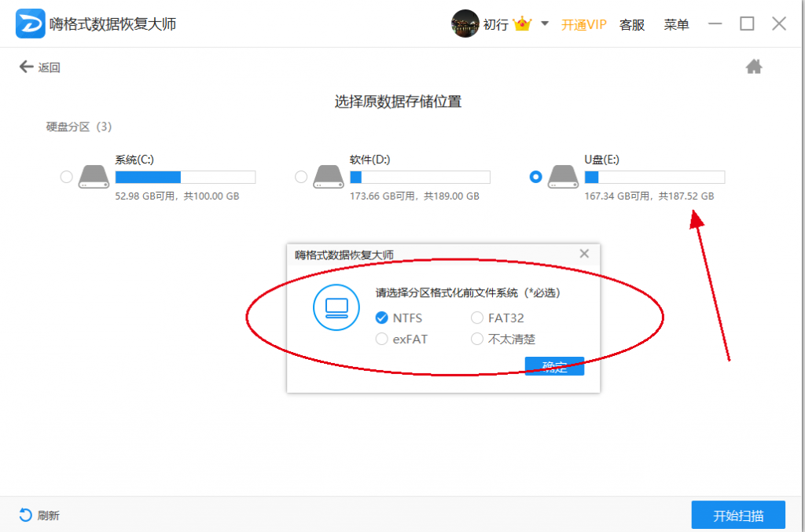
Task: Click 硬盘分区 (3) label
Action: (x=79, y=127)
